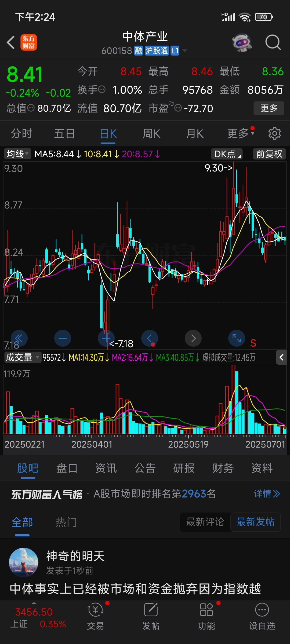Open stock search magnifier
Viewport: 290px width, 644px height.
pyautogui.click(x=273, y=42)
